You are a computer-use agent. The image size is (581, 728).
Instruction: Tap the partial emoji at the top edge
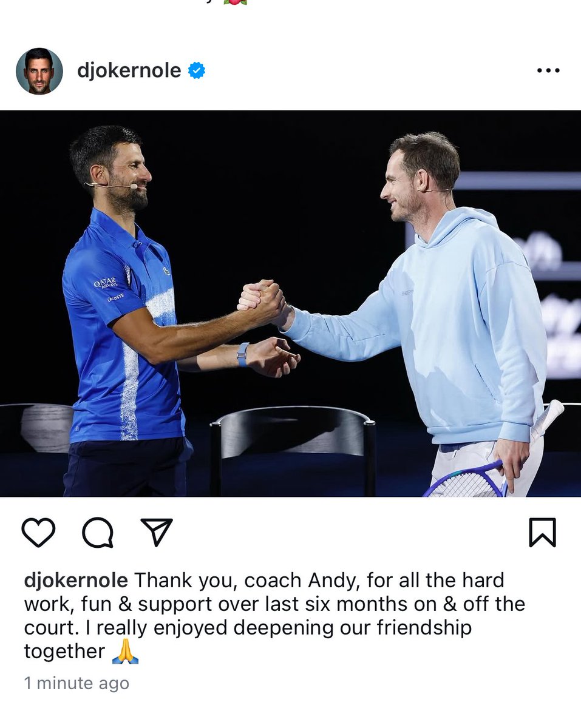coord(235,2)
